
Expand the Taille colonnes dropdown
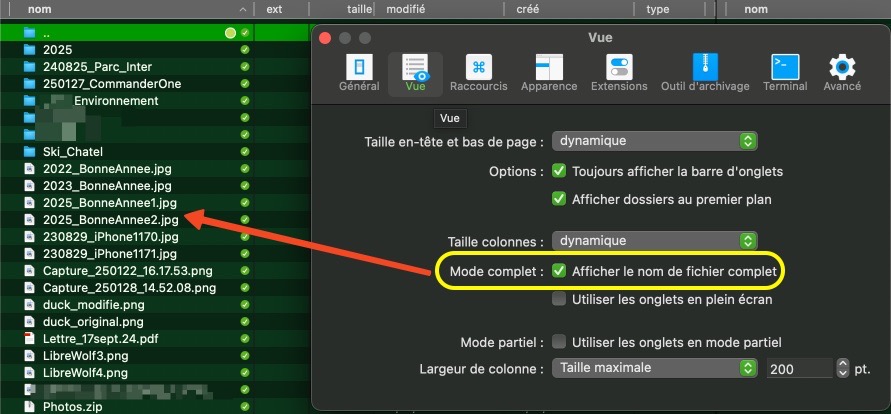(x=655, y=241)
